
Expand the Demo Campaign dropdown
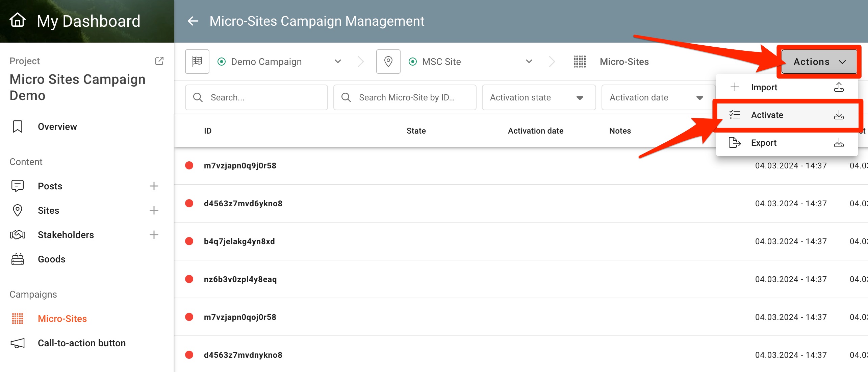coord(338,62)
